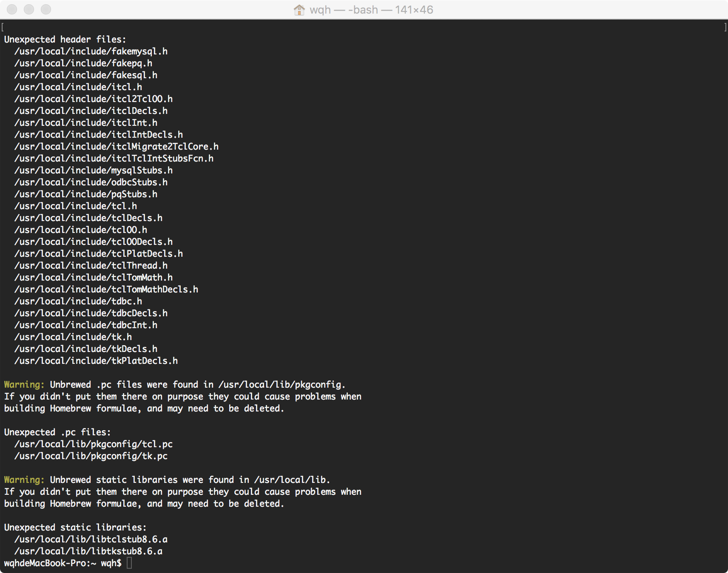This screenshot has height=573, width=728.
Task: Click the tclTomMathDecls.h path
Action: click(106, 289)
